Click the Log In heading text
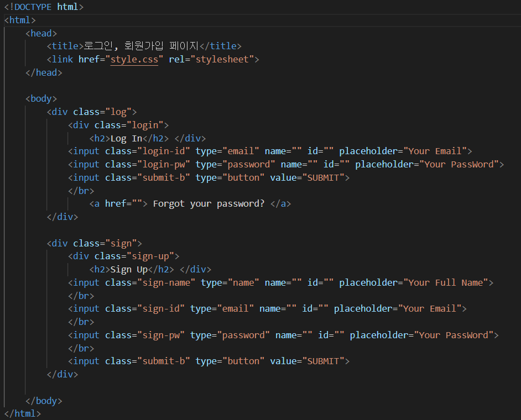The height and width of the screenshot is (420, 521). [126, 139]
